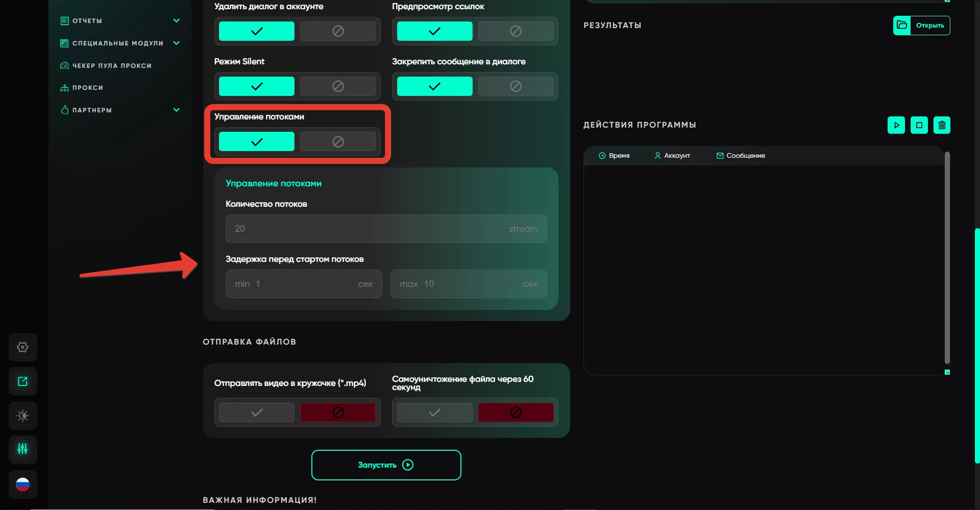Click the stop icon in Действия программы
The image size is (980, 510).
(919, 125)
